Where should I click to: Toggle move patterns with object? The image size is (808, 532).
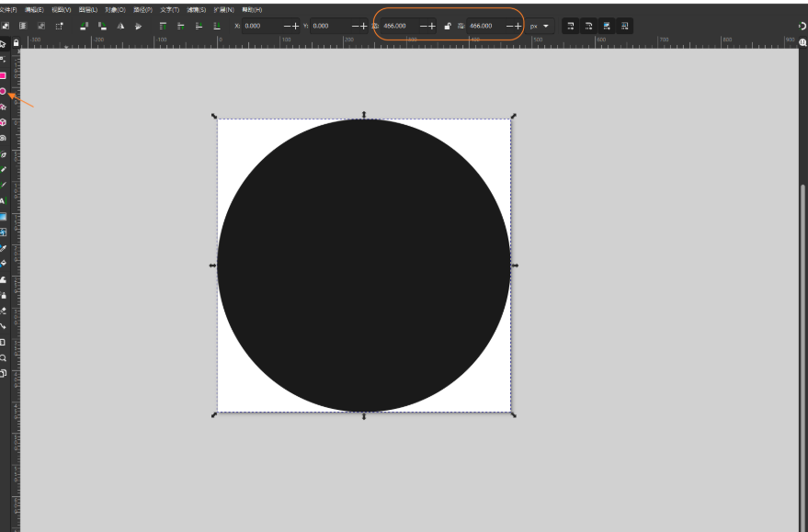(x=624, y=26)
